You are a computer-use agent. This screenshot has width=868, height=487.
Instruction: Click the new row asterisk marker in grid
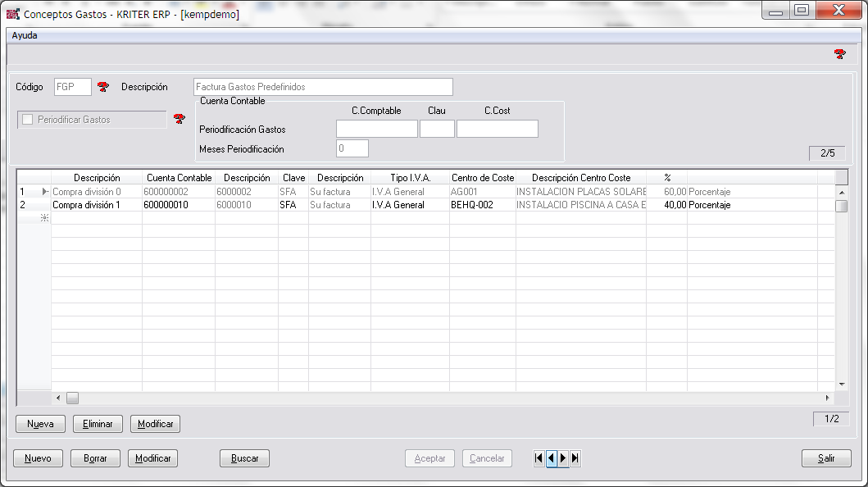pos(44,217)
